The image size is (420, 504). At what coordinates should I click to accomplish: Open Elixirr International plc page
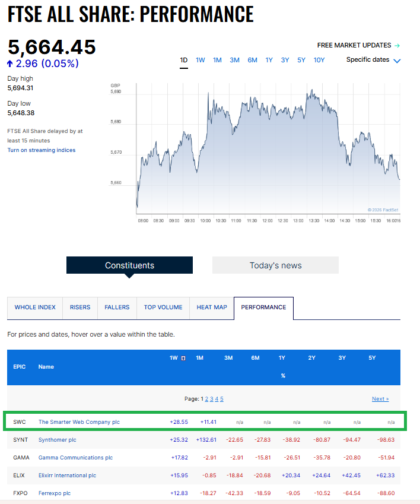click(67, 476)
